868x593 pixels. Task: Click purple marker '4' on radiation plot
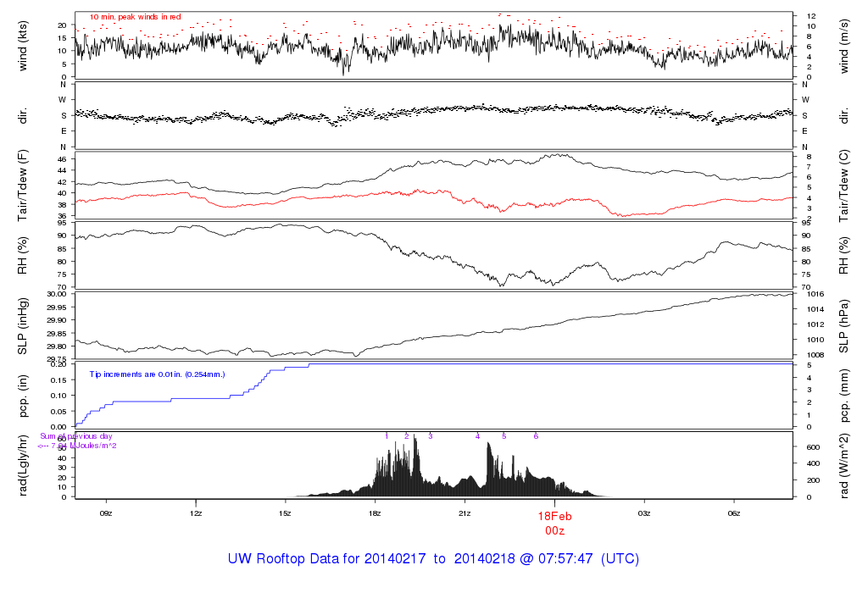pos(478,436)
